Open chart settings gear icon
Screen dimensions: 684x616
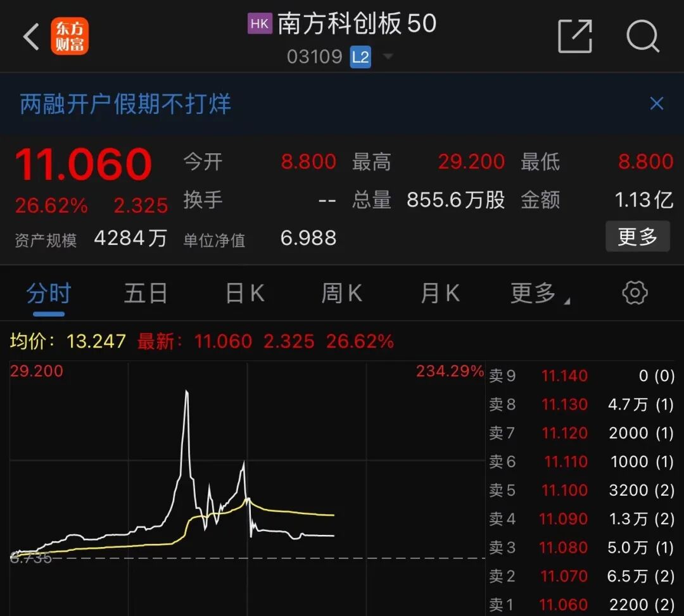pos(635,292)
